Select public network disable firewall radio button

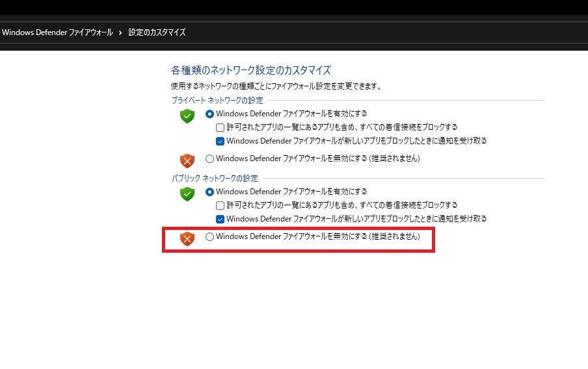(209, 236)
